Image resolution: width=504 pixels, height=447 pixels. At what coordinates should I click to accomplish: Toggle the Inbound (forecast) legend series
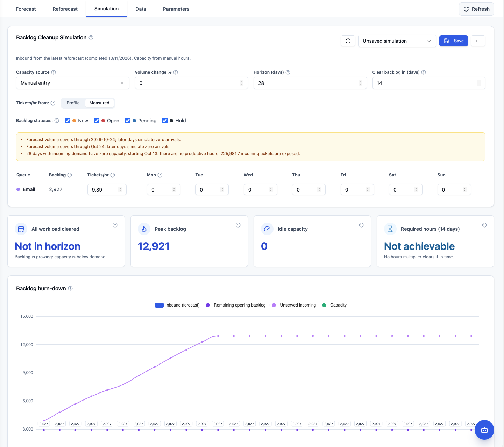click(177, 305)
